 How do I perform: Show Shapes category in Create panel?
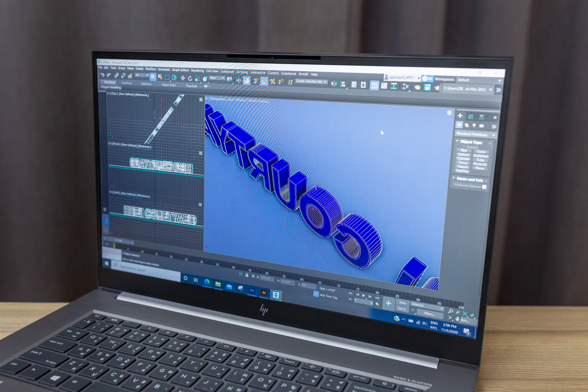click(x=467, y=125)
